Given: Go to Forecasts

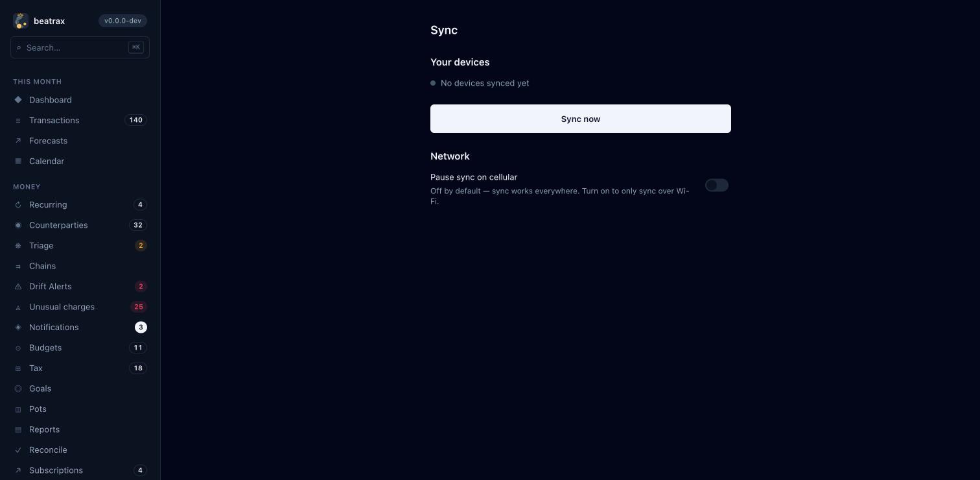Looking at the screenshot, I should [80, 141].
